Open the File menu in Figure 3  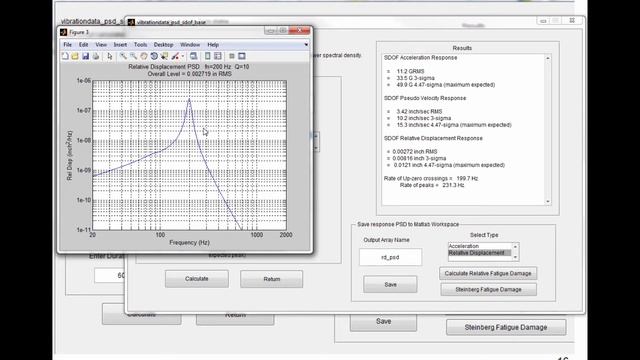point(67,44)
